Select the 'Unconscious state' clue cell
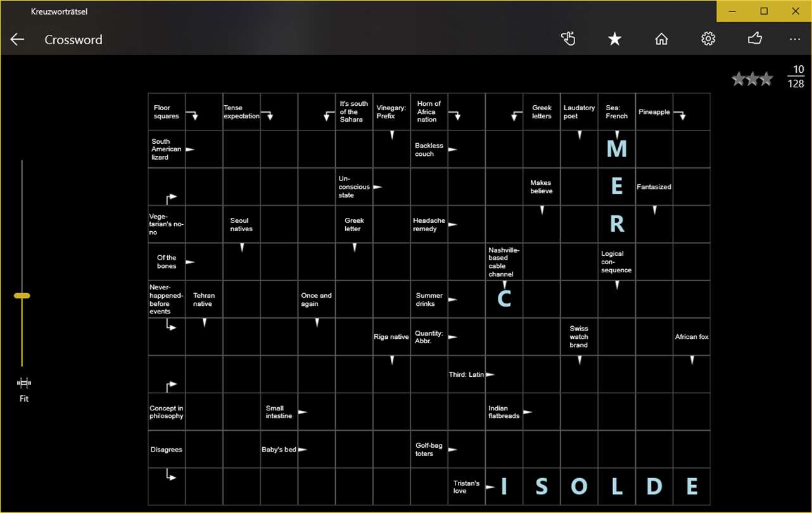This screenshot has width=812, height=513. [x=354, y=187]
